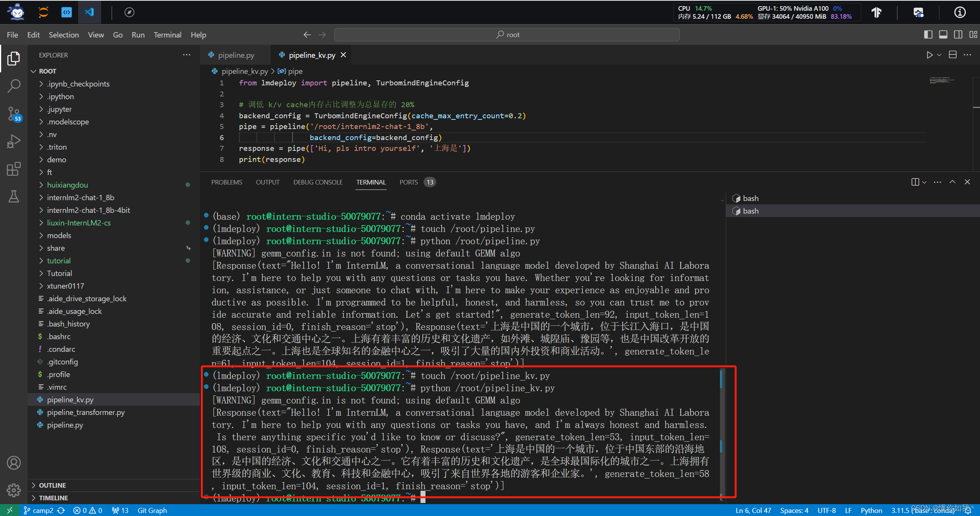Change UTF-8 encoding in status bar
980x516 pixels.
826,510
